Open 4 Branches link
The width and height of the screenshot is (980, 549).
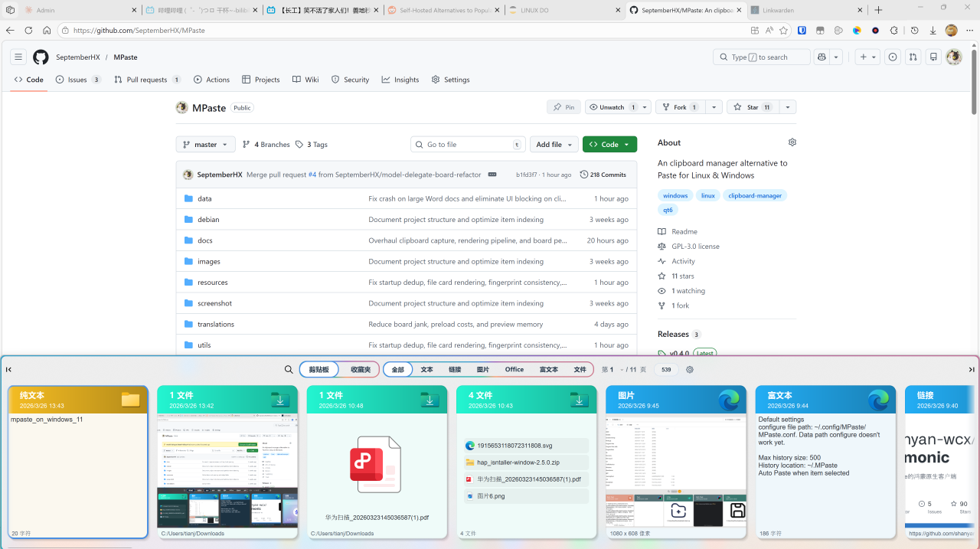click(x=266, y=144)
